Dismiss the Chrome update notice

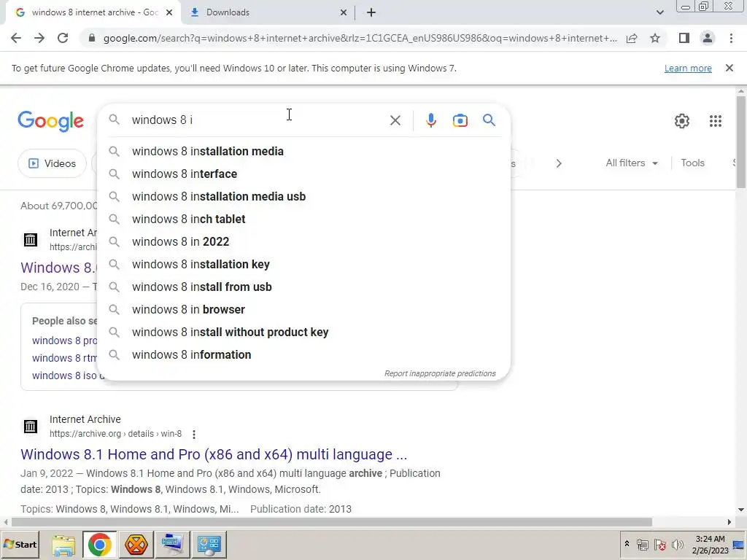click(729, 68)
